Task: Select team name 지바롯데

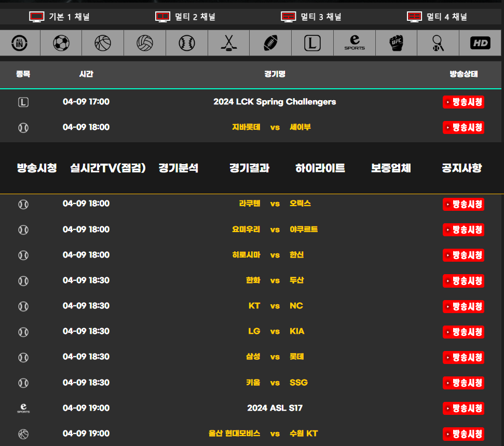Action: tap(246, 127)
